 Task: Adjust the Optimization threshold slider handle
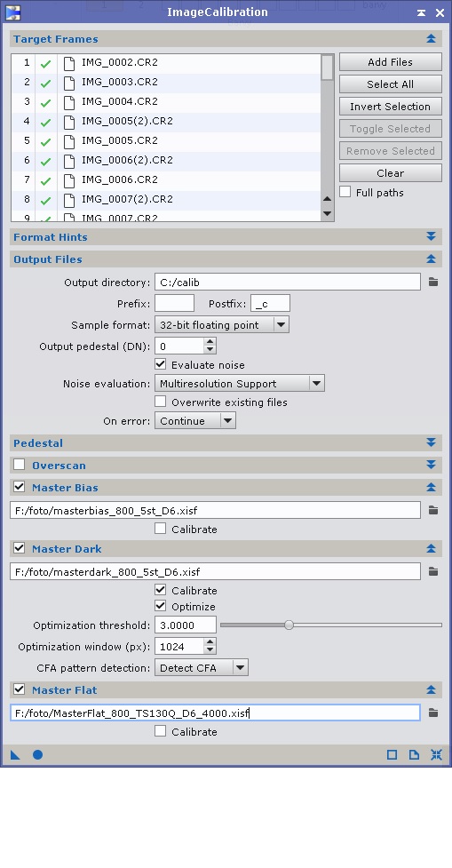click(x=289, y=625)
